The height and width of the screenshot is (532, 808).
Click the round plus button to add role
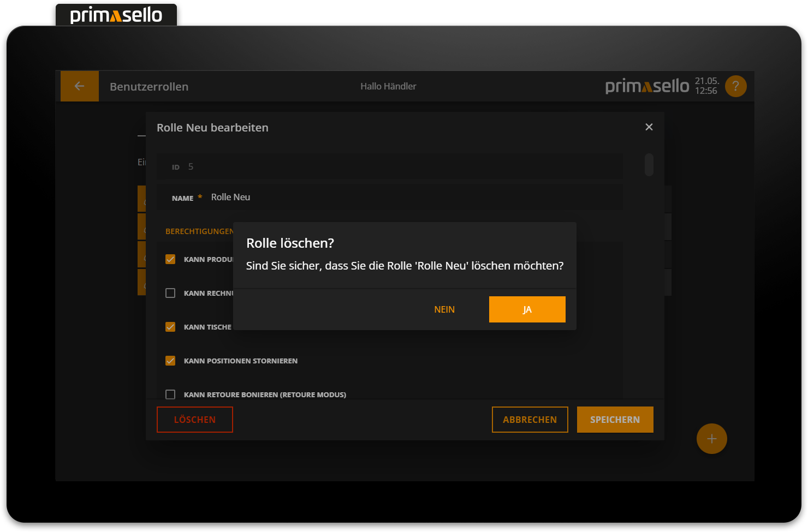point(711,439)
